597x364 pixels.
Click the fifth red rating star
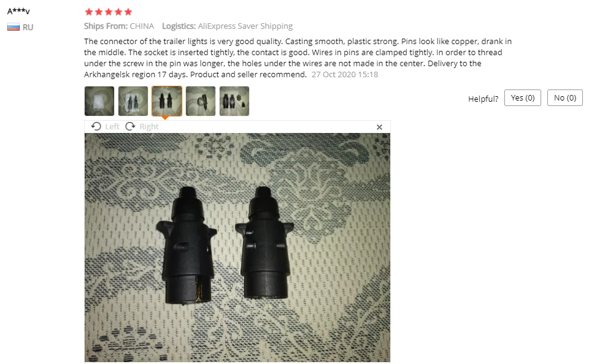click(x=128, y=12)
